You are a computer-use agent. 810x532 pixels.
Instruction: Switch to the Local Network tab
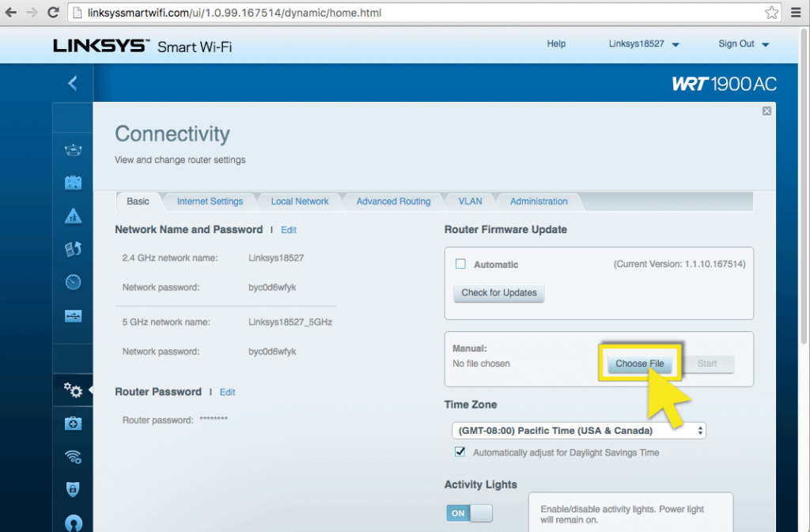pos(300,202)
